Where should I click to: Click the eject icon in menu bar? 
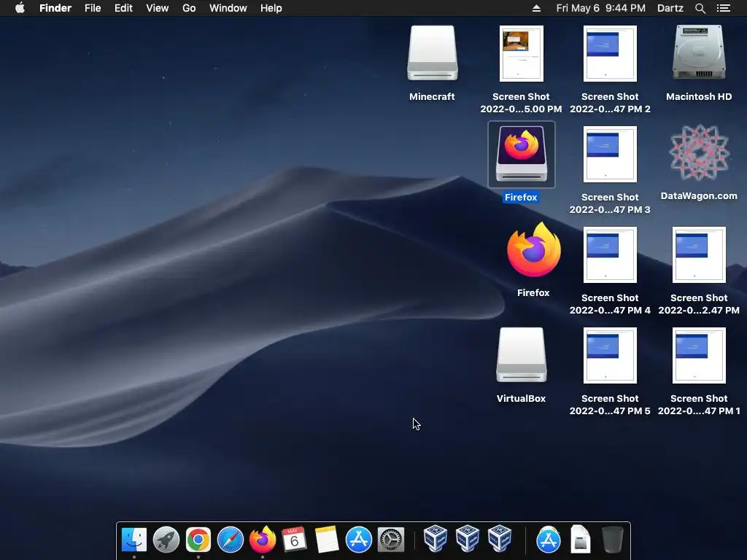click(x=536, y=8)
